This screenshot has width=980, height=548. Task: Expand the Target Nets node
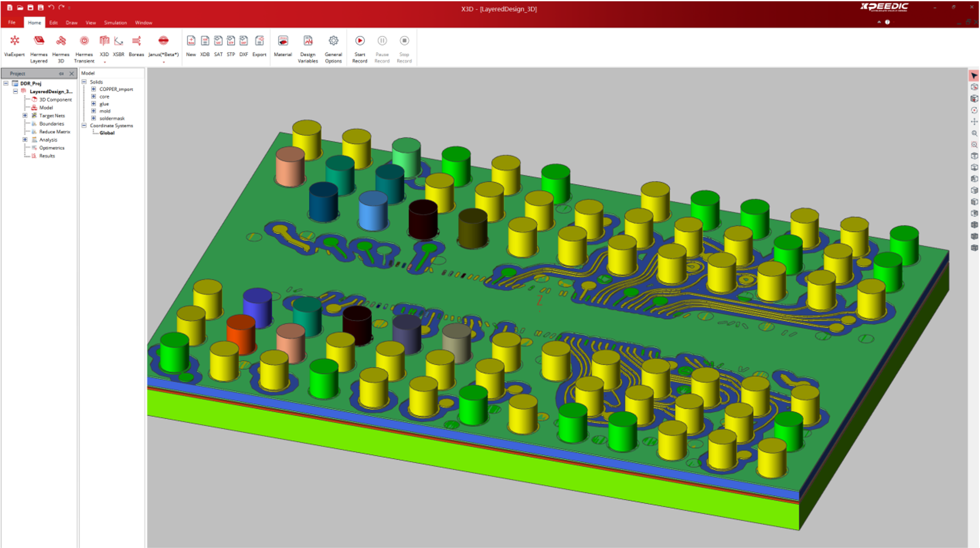[25, 116]
